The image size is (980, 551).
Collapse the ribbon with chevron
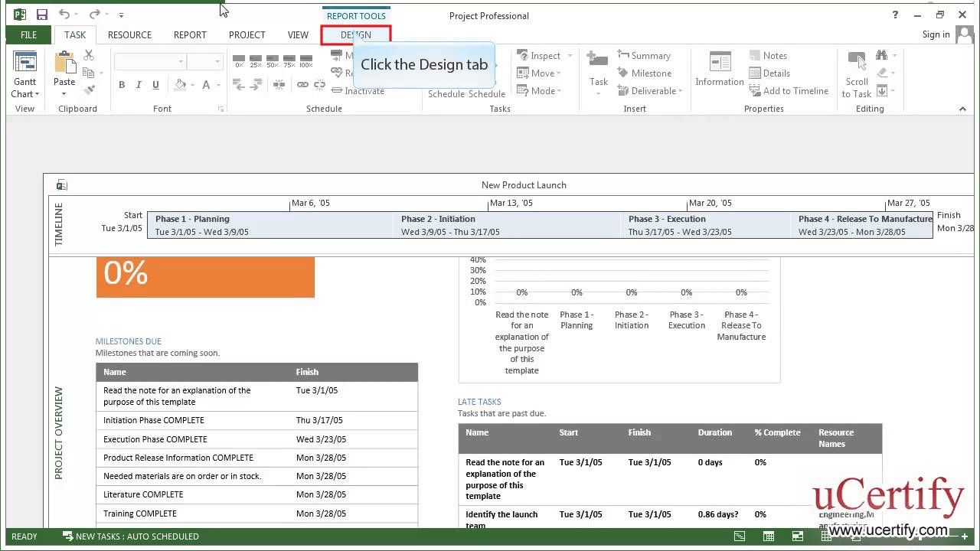(x=962, y=109)
